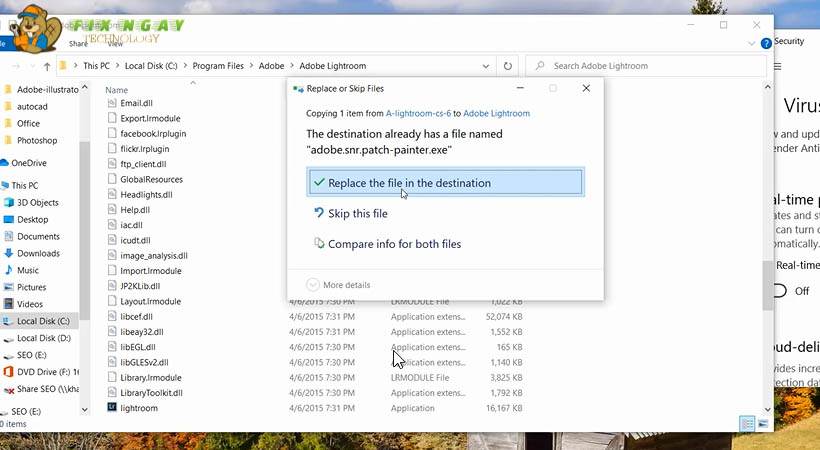The width and height of the screenshot is (820, 450).
Task: Click the Help.dll file icon
Action: point(111,209)
